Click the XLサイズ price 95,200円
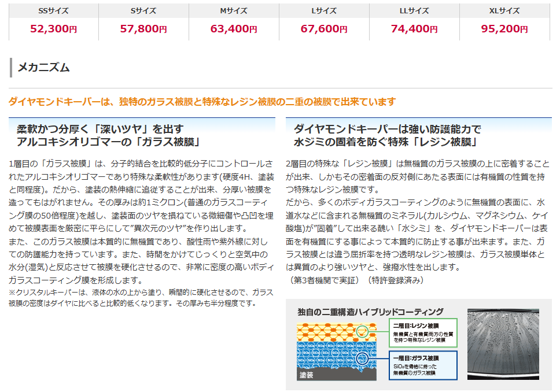 click(x=504, y=29)
